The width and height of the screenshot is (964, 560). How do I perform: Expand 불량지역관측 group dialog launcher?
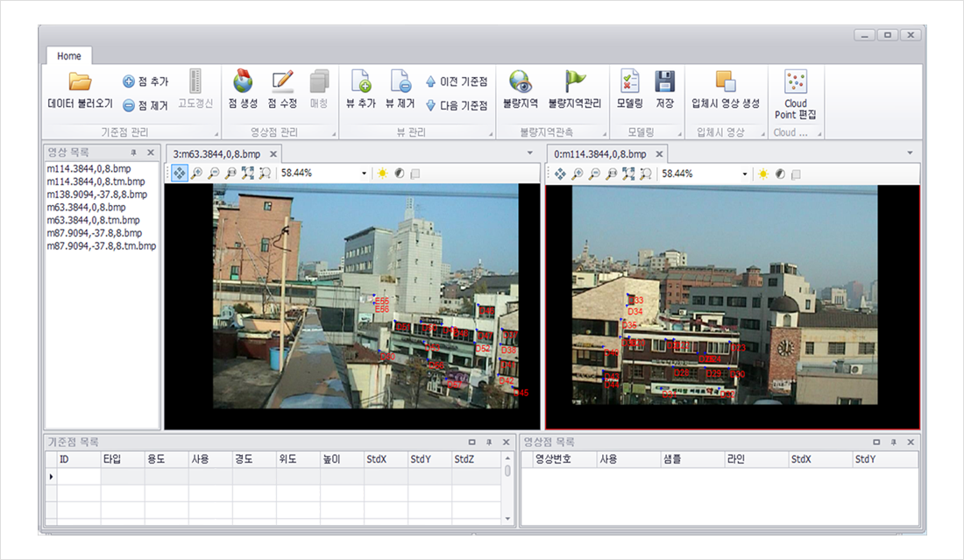pyautogui.click(x=605, y=133)
